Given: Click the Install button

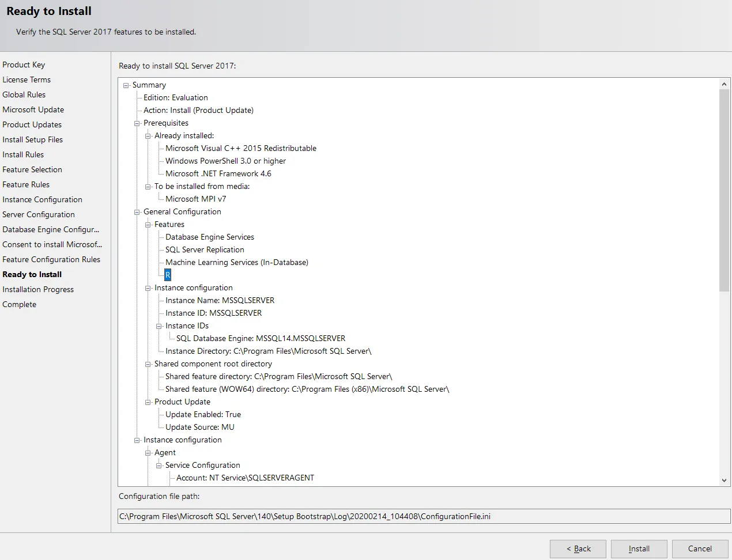Looking at the screenshot, I should pyautogui.click(x=639, y=548).
